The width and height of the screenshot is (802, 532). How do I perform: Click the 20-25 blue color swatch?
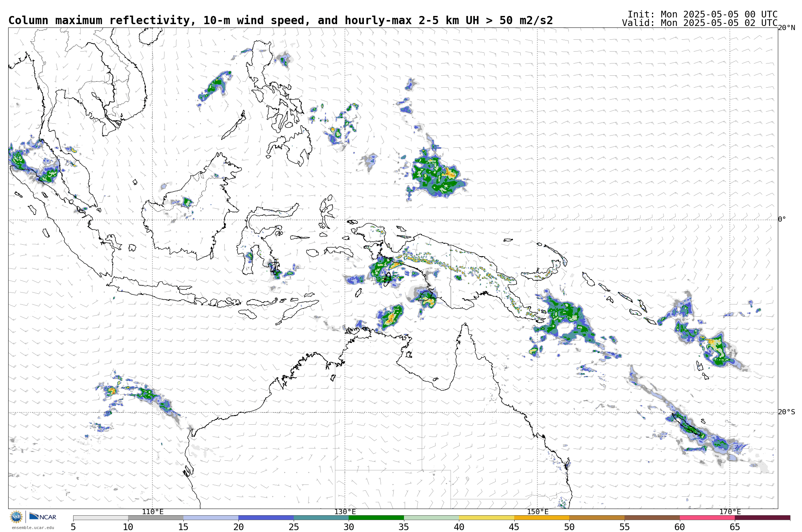tap(266, 518)
